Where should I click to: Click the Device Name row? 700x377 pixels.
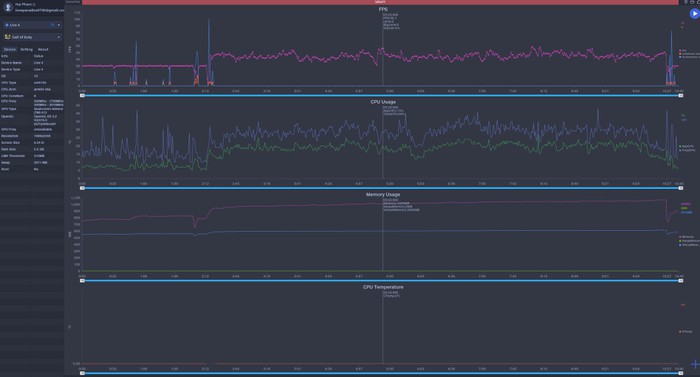pos(32,63)
